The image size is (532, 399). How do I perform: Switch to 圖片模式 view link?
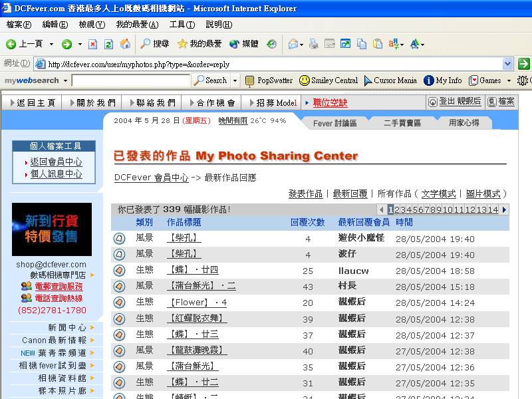(483, 194)
